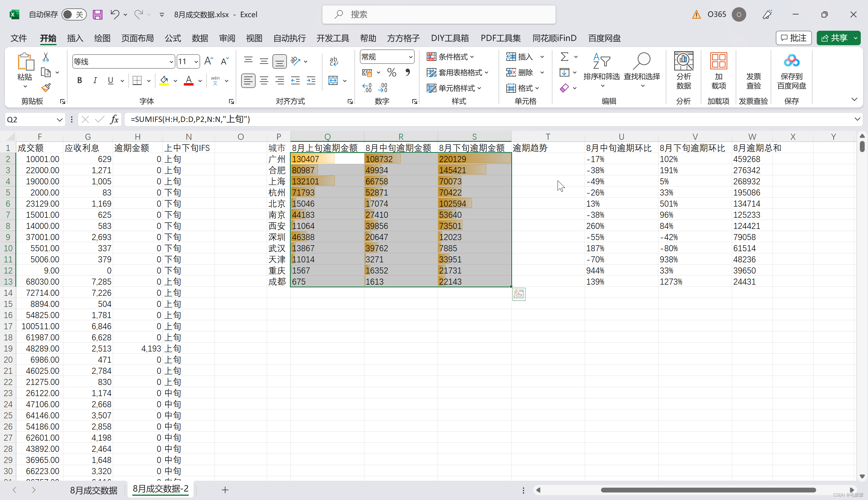Click the Format Painter brush icon
This screenshot has height=500, width=868.
point(46,88)
